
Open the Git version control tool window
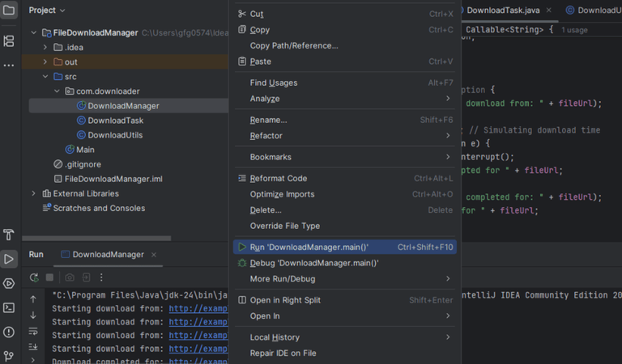(x=9, y=355)
